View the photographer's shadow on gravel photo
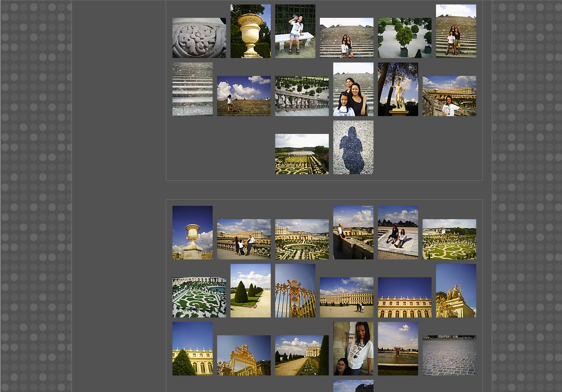Screen dimensions: 562x392 (353, 147)
